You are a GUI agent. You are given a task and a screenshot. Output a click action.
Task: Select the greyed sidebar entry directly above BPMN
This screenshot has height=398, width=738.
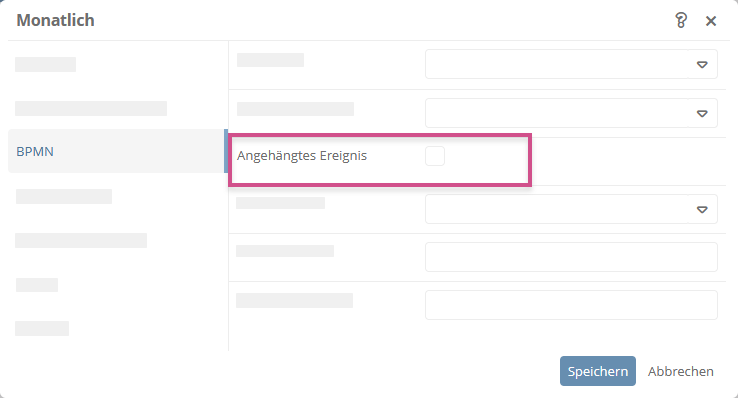click(91, 108)
